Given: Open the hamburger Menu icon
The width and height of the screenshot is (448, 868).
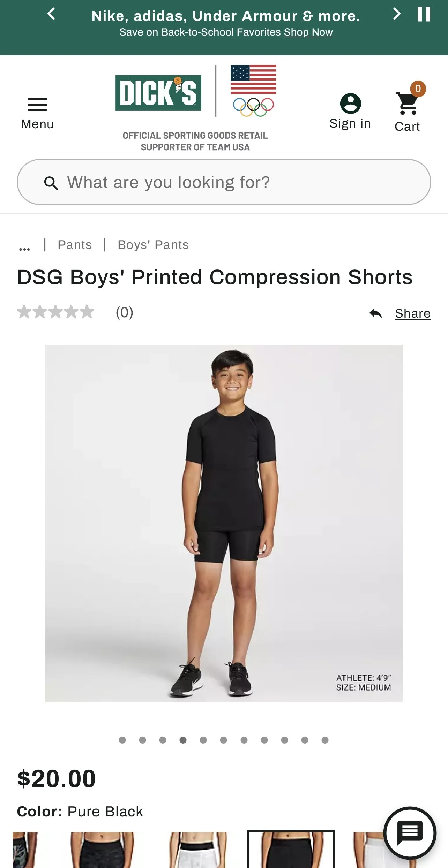Looking at the screenshot, I should click(37, 105).
